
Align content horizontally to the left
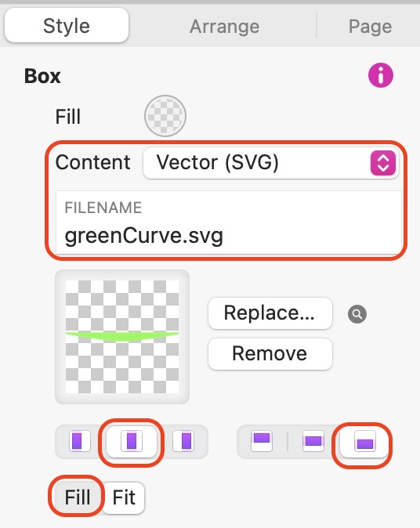(80, 441)
